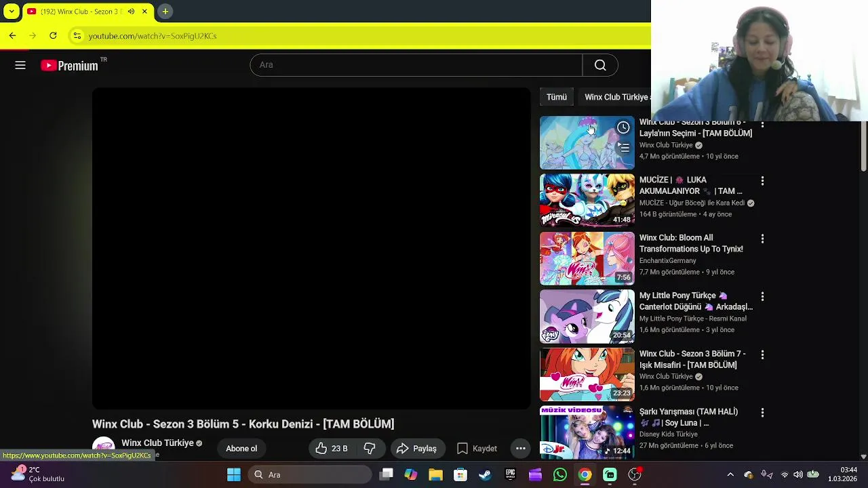Open the weather widget 2°C Çok bulutlu
The width and height of the screenshot is (868, 488).
(x=39, y=474)
